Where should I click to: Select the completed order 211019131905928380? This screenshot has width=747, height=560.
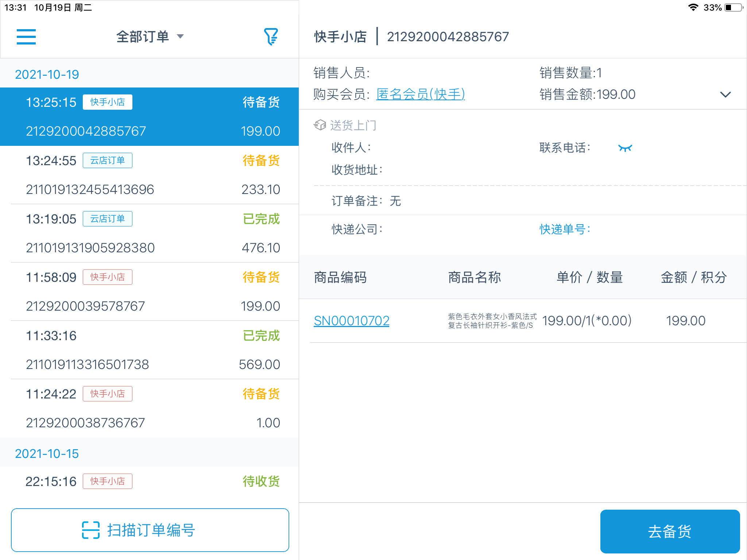(x=150, y=233)
